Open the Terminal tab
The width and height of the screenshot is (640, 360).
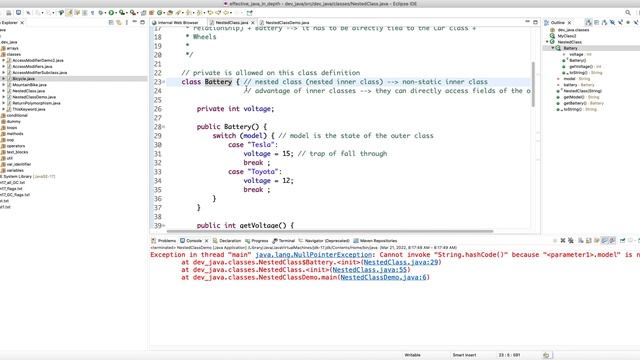click(x=284, y=241)
